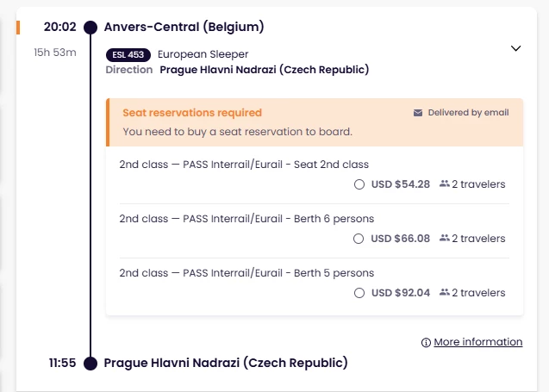Open the More information link
Viewport: 549px width, 392px height.
(x=477, y=342)
